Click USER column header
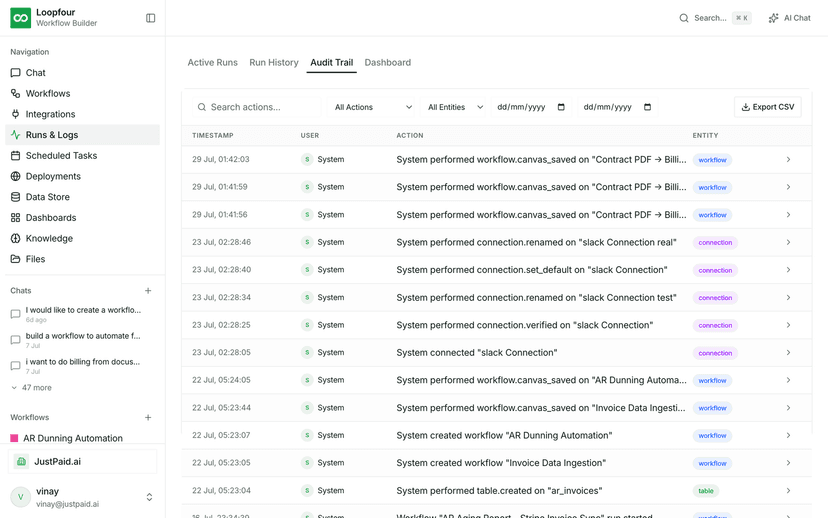The height and width of the screenshot is (518, 828). coord(310,136)
